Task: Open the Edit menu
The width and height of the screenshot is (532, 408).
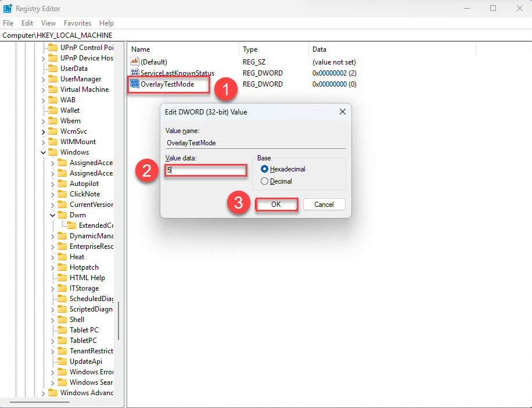Action: (27, 23)
